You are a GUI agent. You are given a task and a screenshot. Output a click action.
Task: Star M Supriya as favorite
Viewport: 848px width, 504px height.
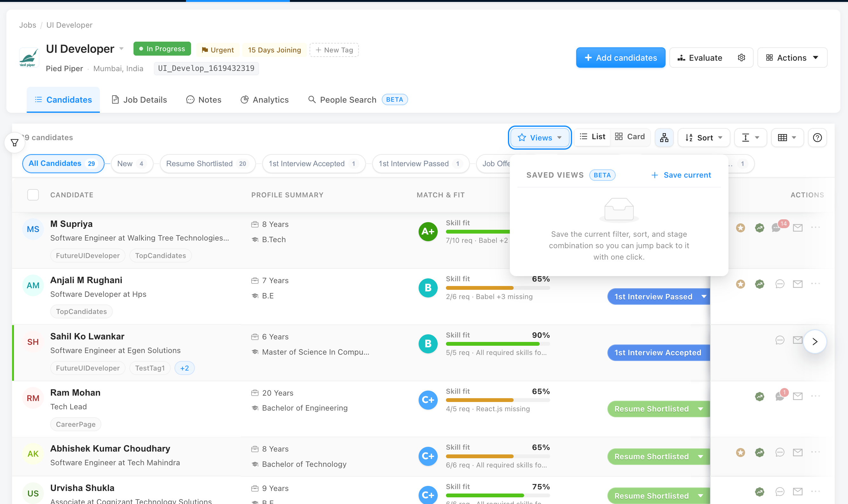[740, 228]
